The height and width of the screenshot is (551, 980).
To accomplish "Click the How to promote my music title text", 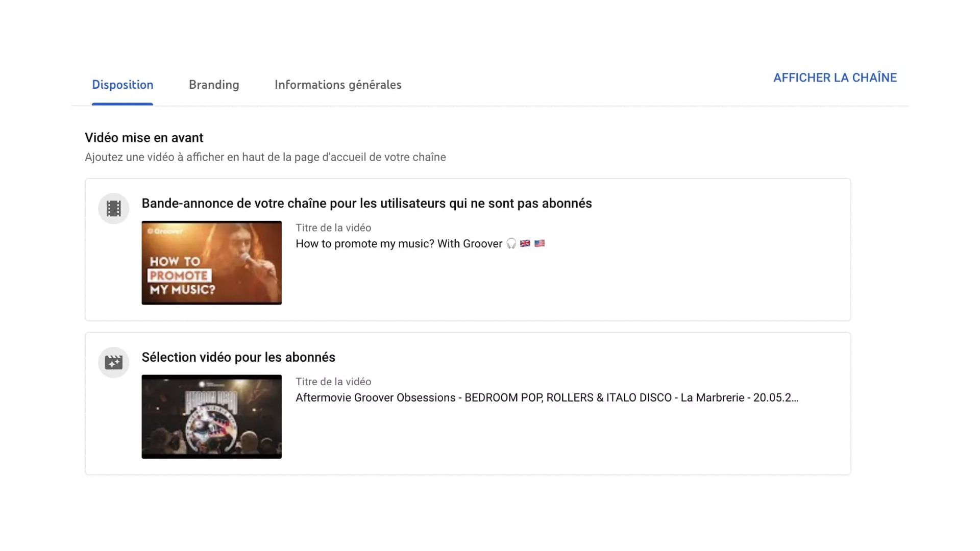I will pos(399,244).
